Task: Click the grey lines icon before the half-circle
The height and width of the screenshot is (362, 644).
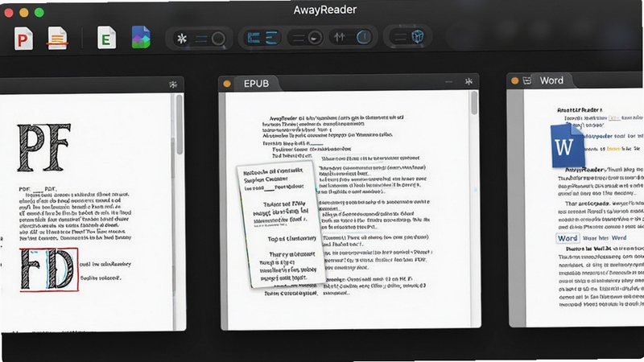Action: (x=299, y=39)
